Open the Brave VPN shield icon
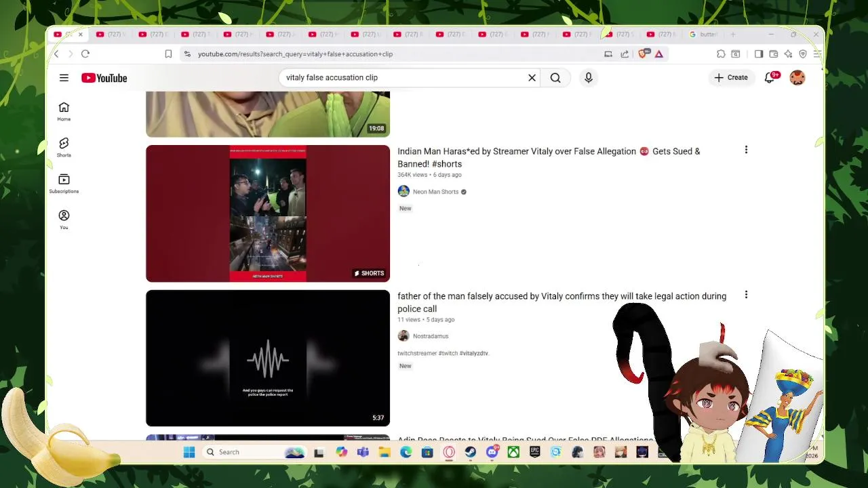 point(803,54)
